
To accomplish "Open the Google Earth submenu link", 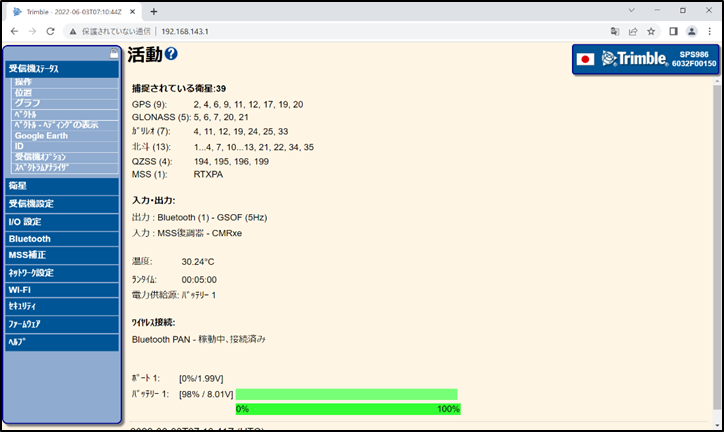I will point(44,135).
